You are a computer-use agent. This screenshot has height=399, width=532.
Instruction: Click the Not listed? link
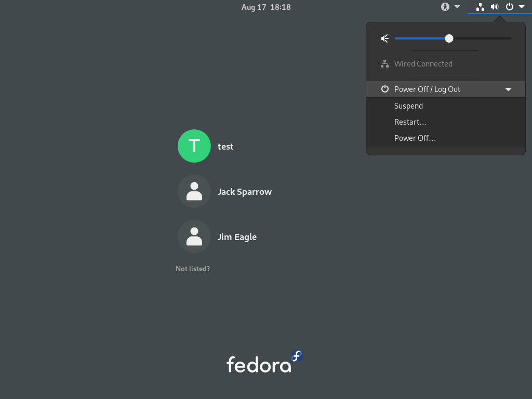point(193,269)
